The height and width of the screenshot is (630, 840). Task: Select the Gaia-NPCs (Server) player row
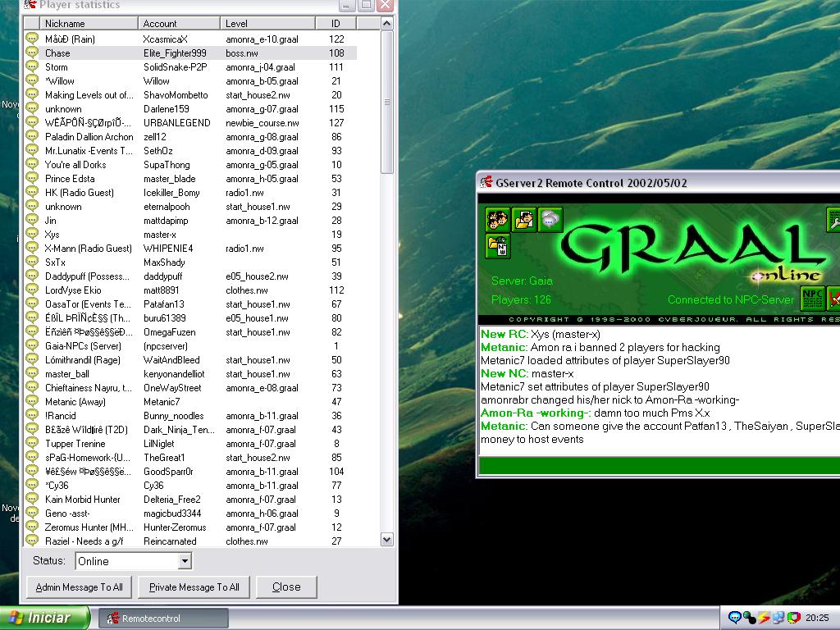pyautogui.click(x=83, y=346)
